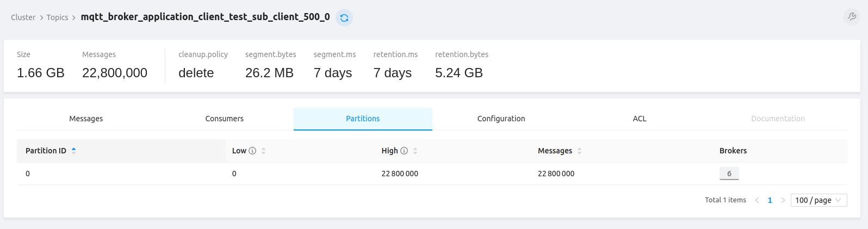Viewport: 868px width, 229px height.
Task: Switch to the Messages tab
Action: (x=86, y=119)
